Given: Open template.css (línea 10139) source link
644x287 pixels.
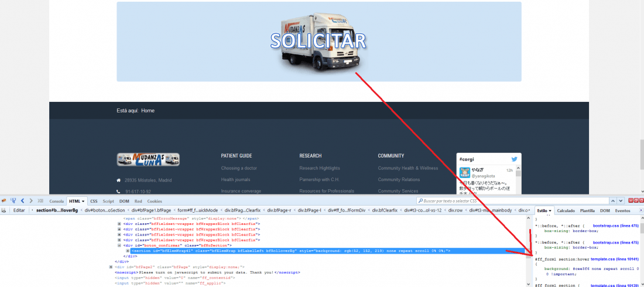Looking at the screenshot, I should [x=614, y=285].
